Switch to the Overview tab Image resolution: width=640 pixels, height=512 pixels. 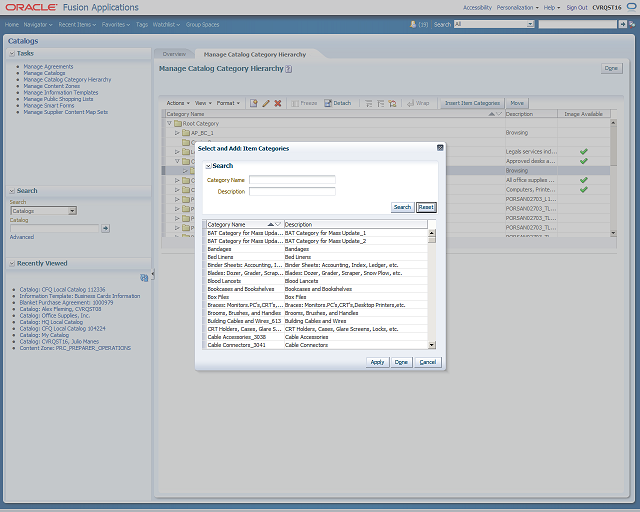coord(174,54)
